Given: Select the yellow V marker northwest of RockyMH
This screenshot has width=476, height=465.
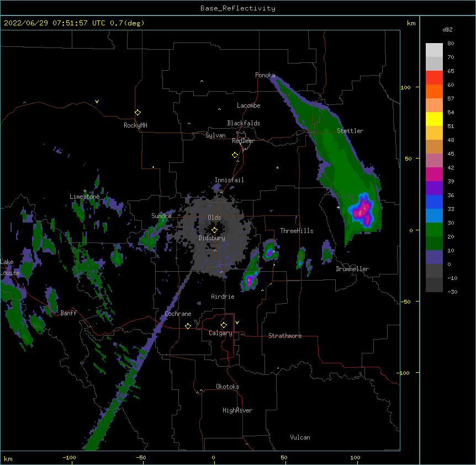Looking at the screenshot, I should click(97, 102).
